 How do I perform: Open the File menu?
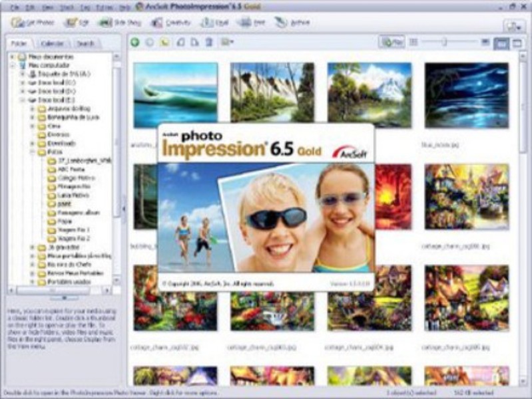coord(15,7)
